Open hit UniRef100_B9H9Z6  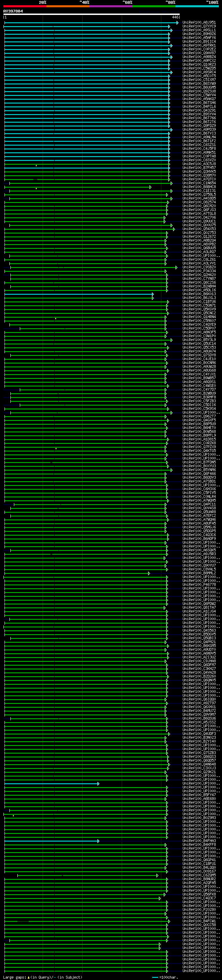(199, 34)
